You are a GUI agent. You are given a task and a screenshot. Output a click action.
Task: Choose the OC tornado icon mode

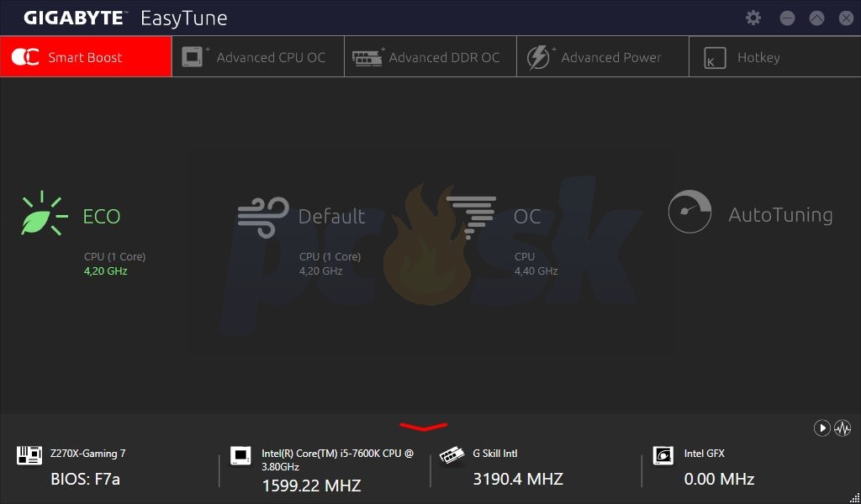(x=471, y=218)
